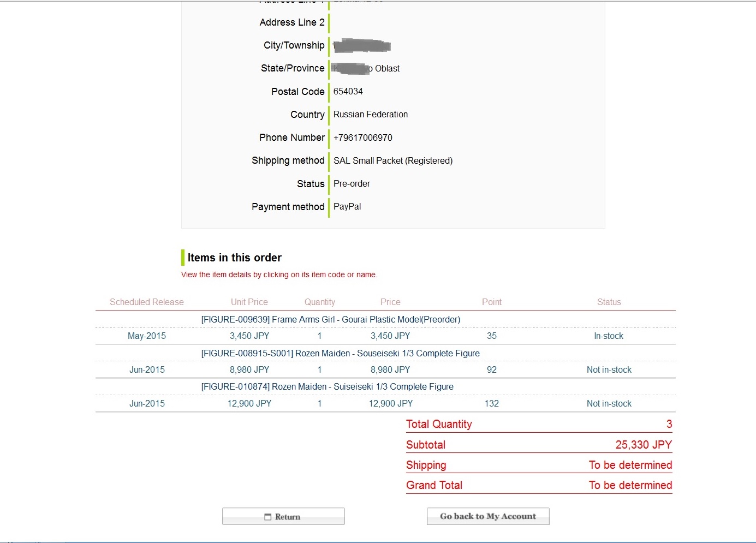Click the Return button
This screenshot has height=543, width=756.
pos(283,516)
